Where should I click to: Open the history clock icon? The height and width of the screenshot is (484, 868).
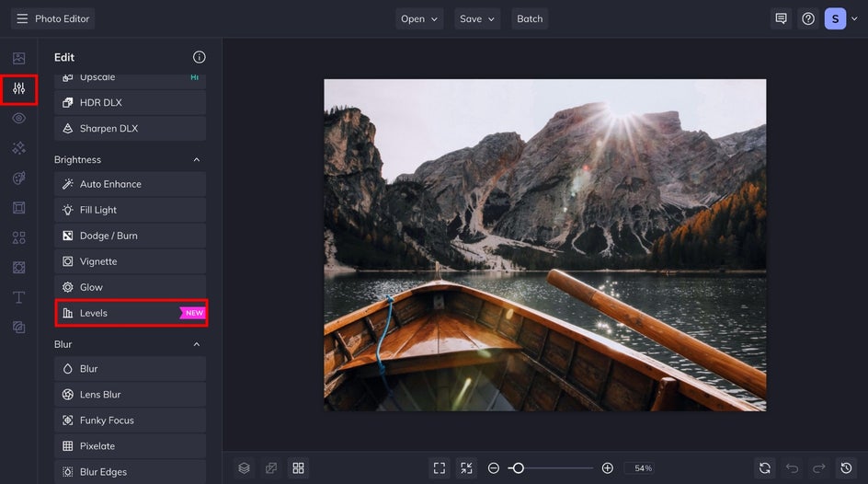(x=846, y=468)
